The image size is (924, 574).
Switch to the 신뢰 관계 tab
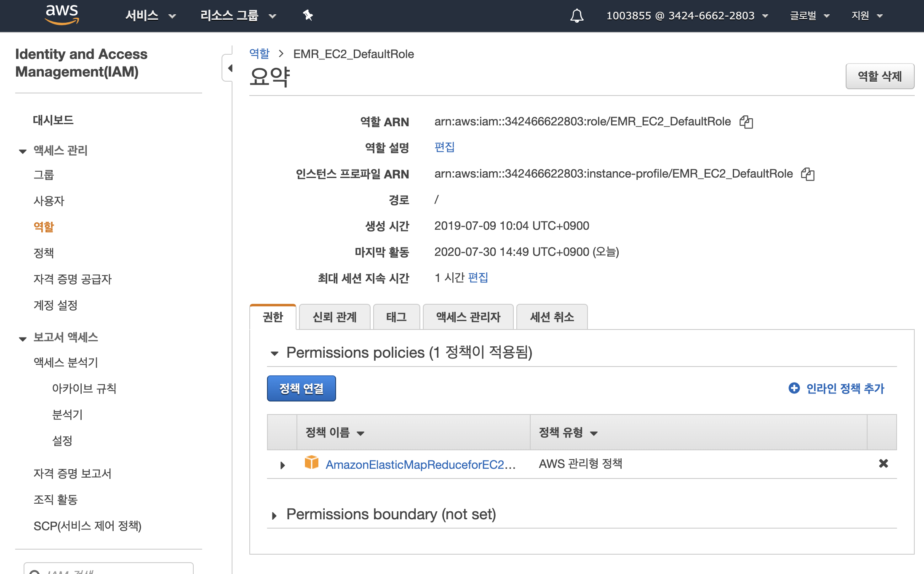click(334, 317)
